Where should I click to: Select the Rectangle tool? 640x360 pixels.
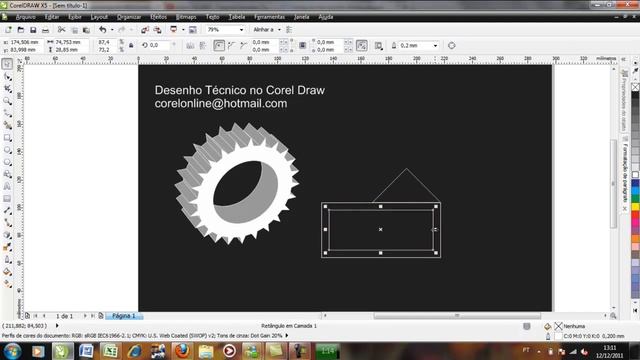click(7, 138)
